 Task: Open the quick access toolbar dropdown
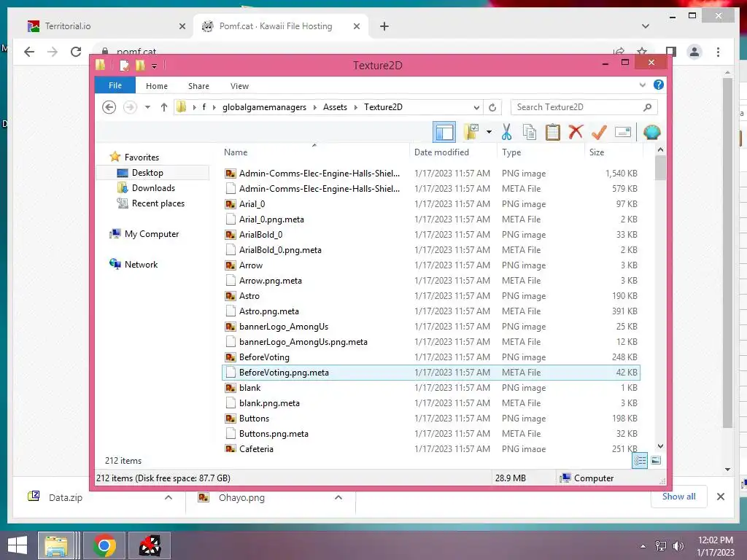[x=155, y=66]
